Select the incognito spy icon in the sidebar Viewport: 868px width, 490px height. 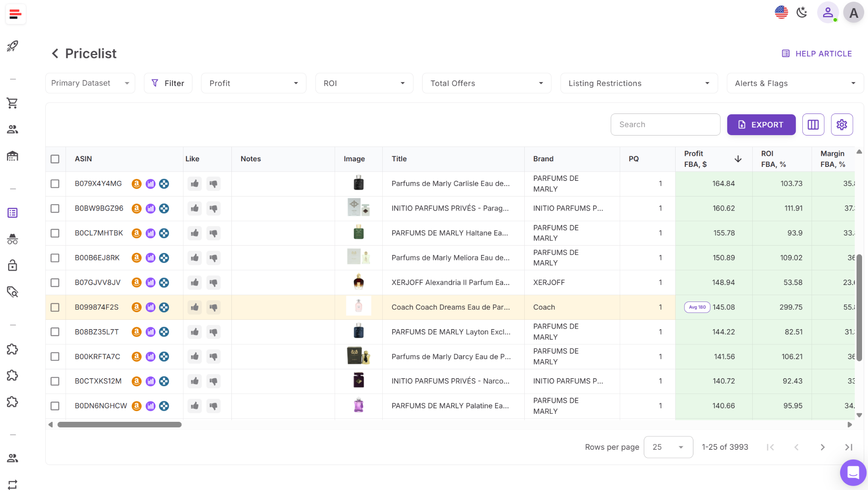[x=13, y=238]
